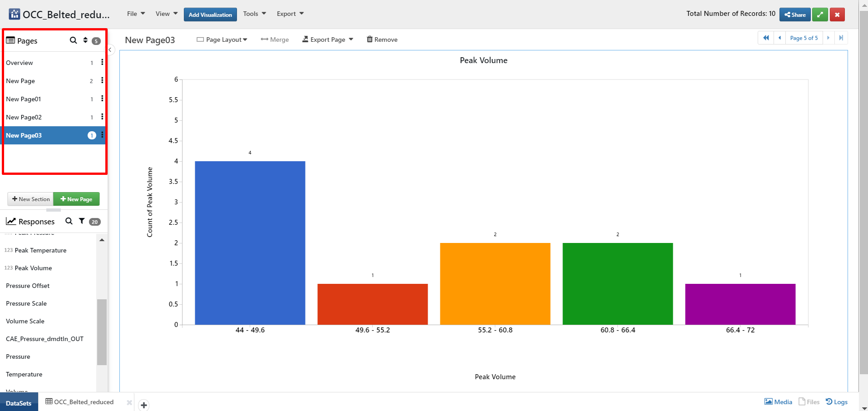
Task: Filter responses using the funnel icon
Action: pyautogui.click(x=82, y=221)
